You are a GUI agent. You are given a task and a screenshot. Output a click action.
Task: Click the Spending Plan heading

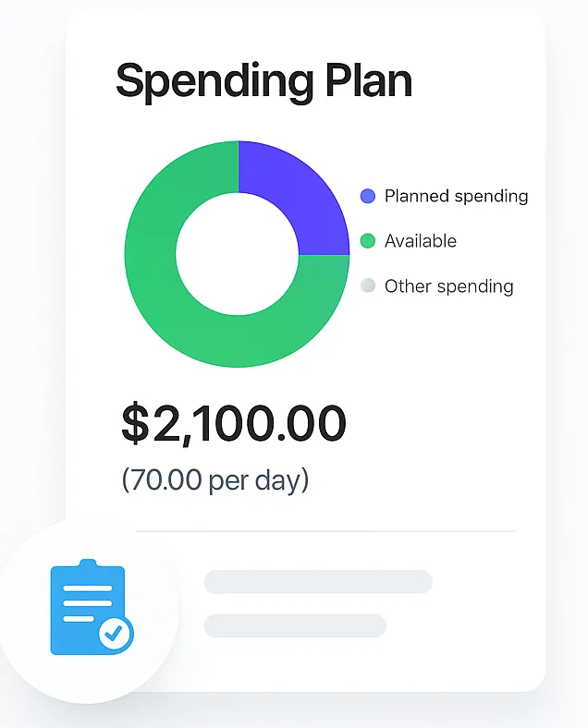tap(263, 81)
